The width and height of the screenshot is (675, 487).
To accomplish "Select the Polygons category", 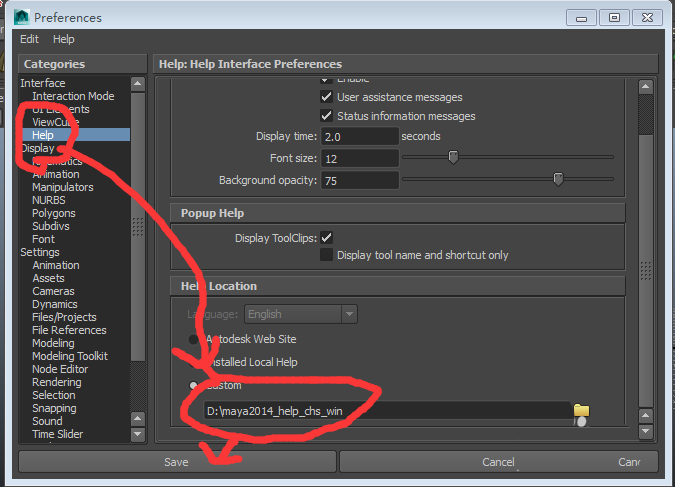I will coord(54,213).
